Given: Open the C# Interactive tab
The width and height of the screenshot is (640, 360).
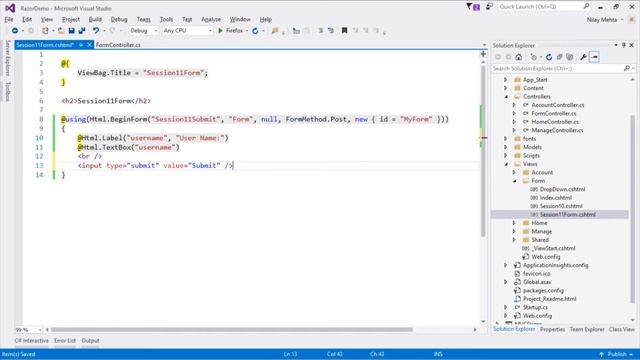Looking at the screenshot, I should 31,340.
